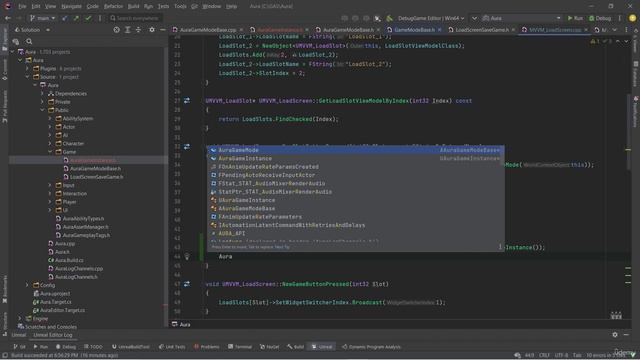Viewport: 640px width, 360px height.
Task: Open the UnrealBuildTool tool window
Action: click(x=131, y=347)
